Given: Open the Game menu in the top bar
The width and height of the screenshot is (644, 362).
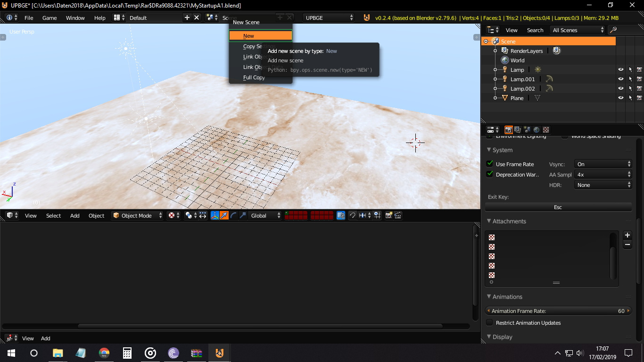Looking at the screenshot, I should [x=50, y=17].
